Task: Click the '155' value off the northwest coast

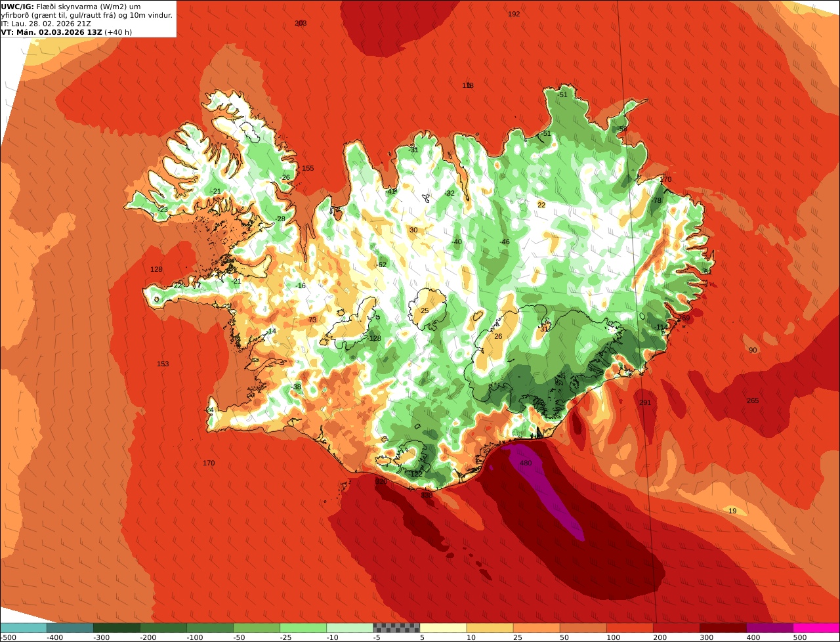Action: 308,168
